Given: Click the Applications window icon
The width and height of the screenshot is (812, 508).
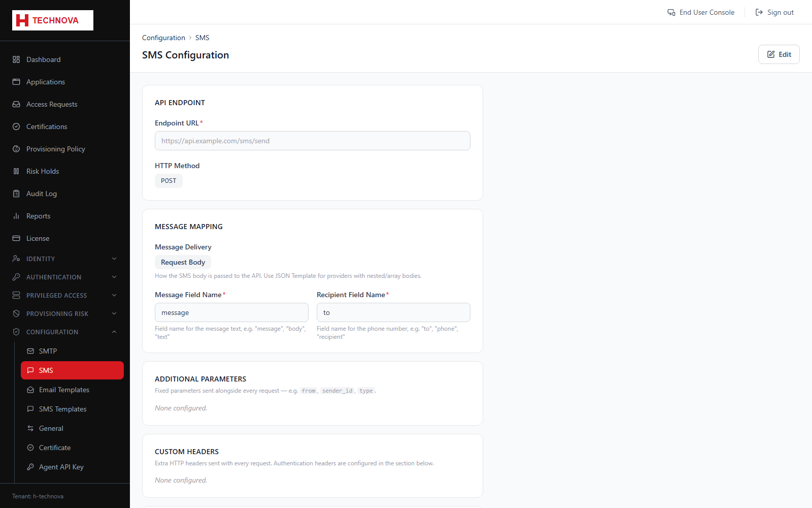Looking at the screenshot, I should click(x=16, y=82).
